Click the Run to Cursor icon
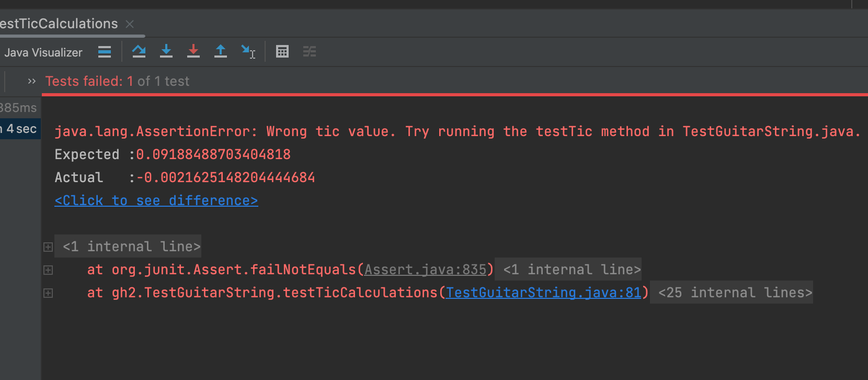Image resolution: width=868 pixels, height=380 pixels. [x=248, y=51]
